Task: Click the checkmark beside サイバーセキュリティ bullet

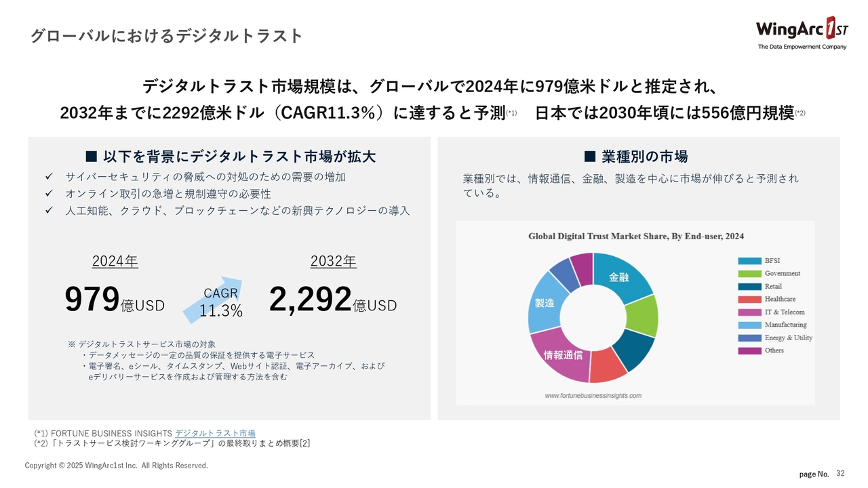Action: pos(50,177)
